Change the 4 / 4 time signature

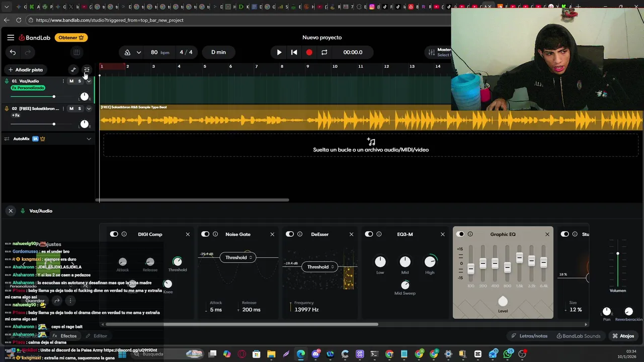pos(186,52)
